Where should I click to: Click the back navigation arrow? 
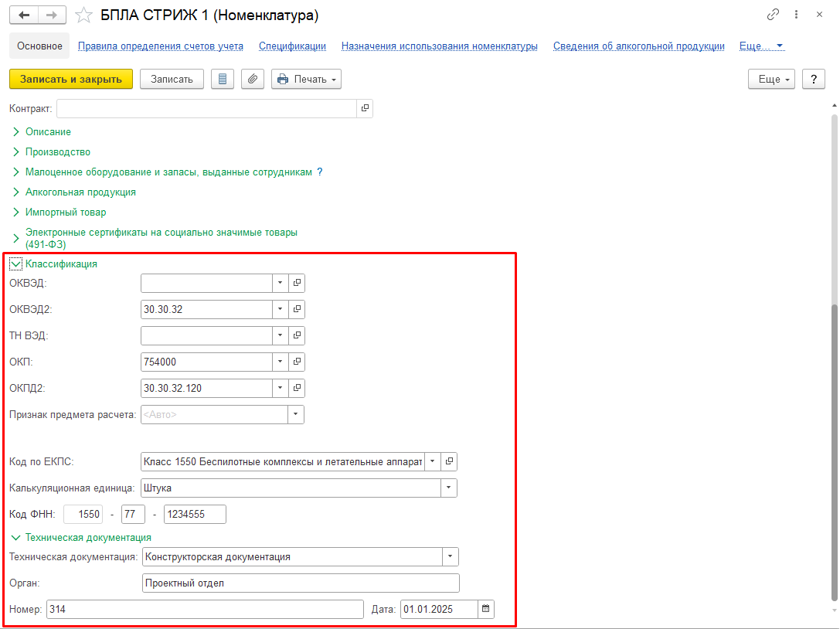tap(23, 15)
